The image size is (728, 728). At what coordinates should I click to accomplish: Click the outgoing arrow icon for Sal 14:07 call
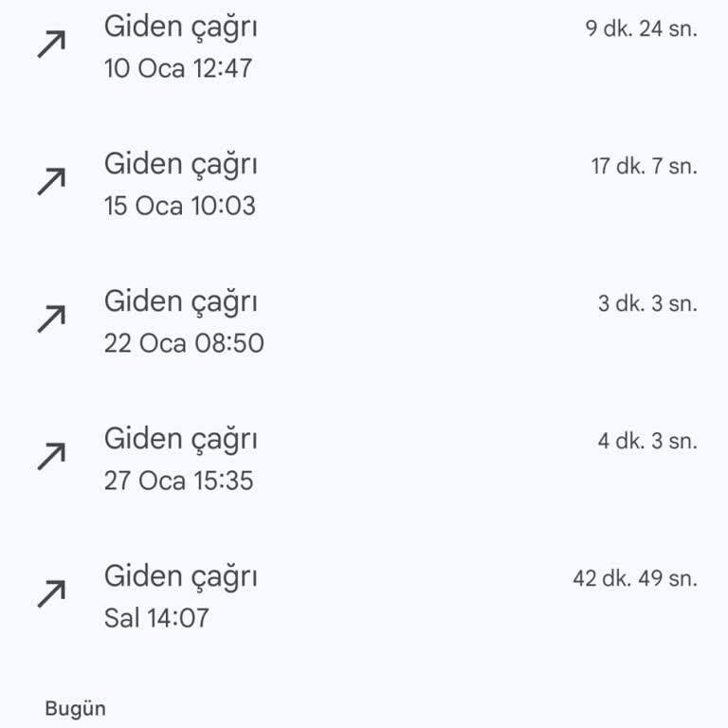[51, 594]
